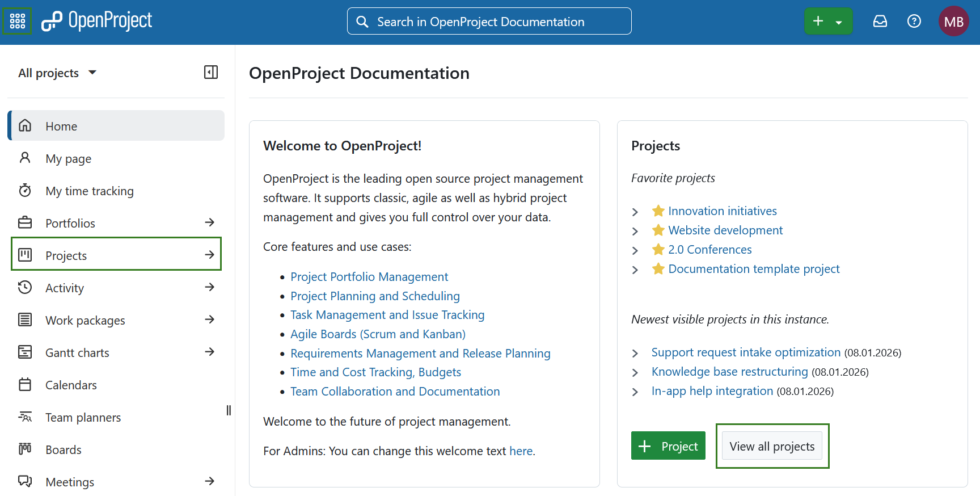Image resolution: width=980 pixels, height=496 pixels.
Task: Click the star next to Innovation initiatives
Action: point(658,211)
